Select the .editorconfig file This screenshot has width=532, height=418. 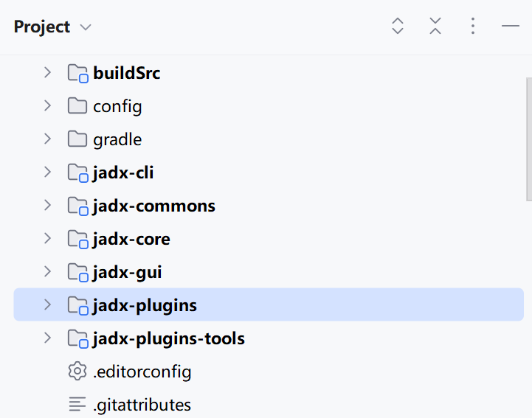tap(142, 372)
